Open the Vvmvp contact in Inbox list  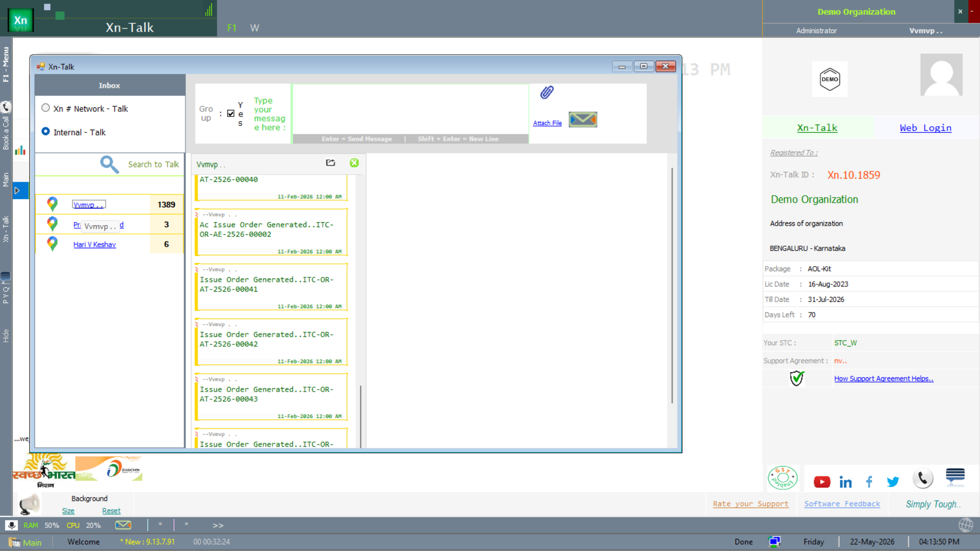88,205
